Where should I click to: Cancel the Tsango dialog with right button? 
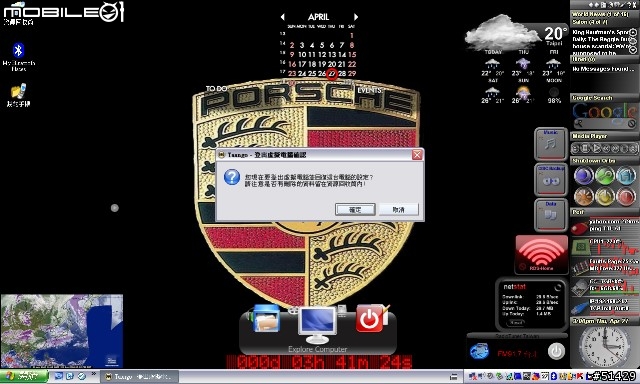398,209
